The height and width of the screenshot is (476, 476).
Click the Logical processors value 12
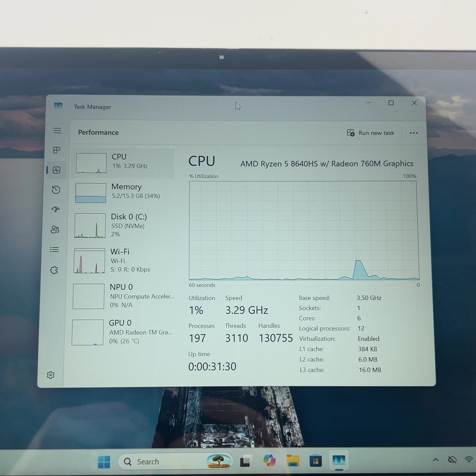361,328
